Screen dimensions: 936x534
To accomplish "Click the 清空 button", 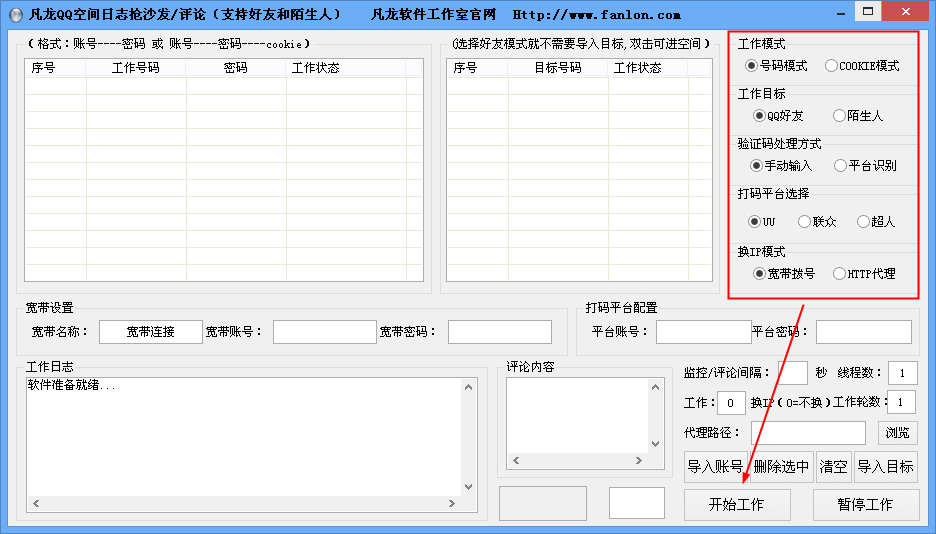I will click(x=833, y=467).
